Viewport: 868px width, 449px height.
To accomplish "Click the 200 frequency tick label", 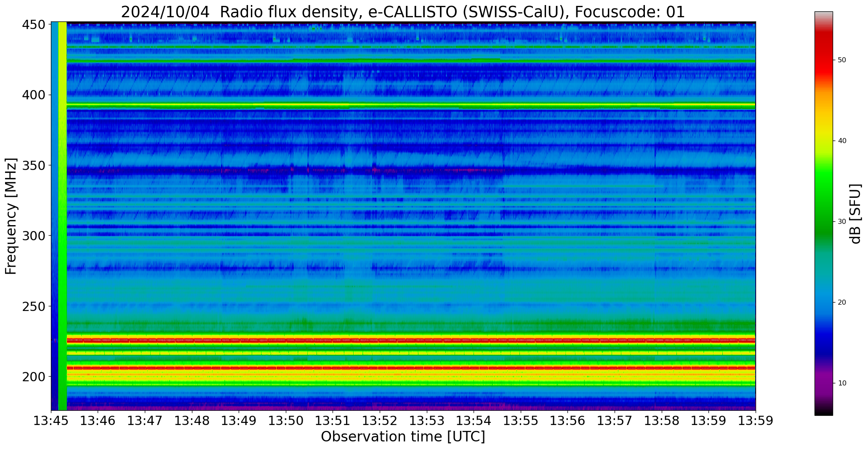I will [34, 376].
